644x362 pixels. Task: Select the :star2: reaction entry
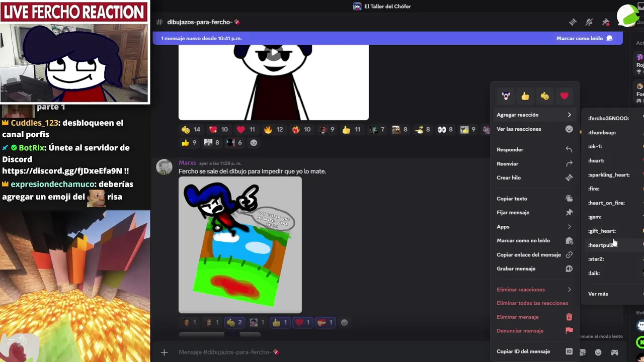[614, 259]
